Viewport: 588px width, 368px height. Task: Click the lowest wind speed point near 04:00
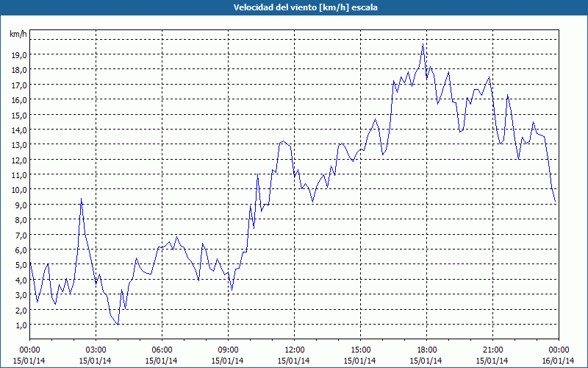click(x=118, y=325)
